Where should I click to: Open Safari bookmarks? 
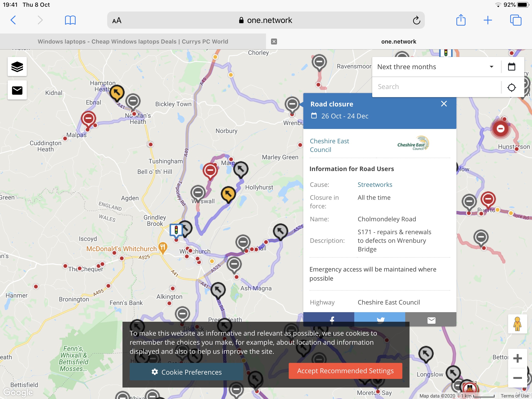click(70, 20)
